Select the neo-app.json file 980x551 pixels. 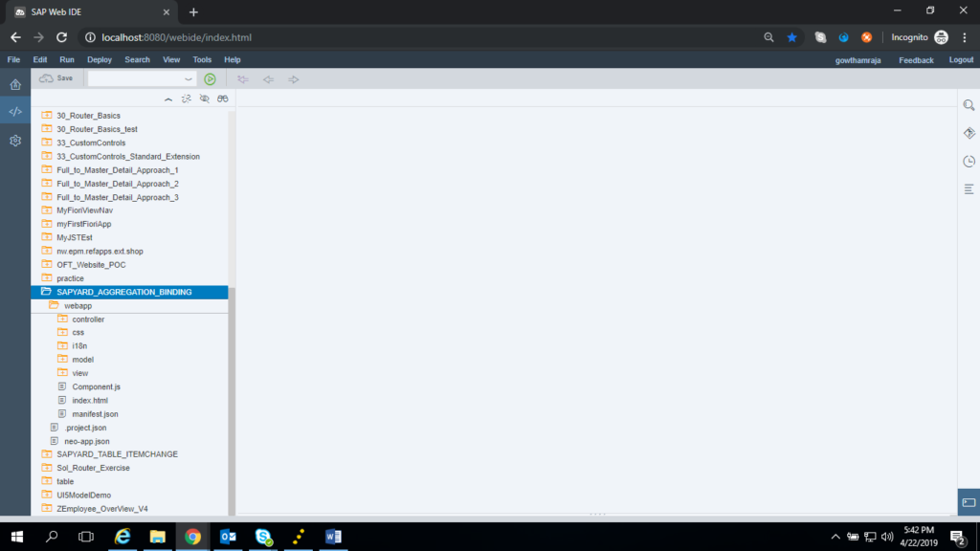point(86,441)
